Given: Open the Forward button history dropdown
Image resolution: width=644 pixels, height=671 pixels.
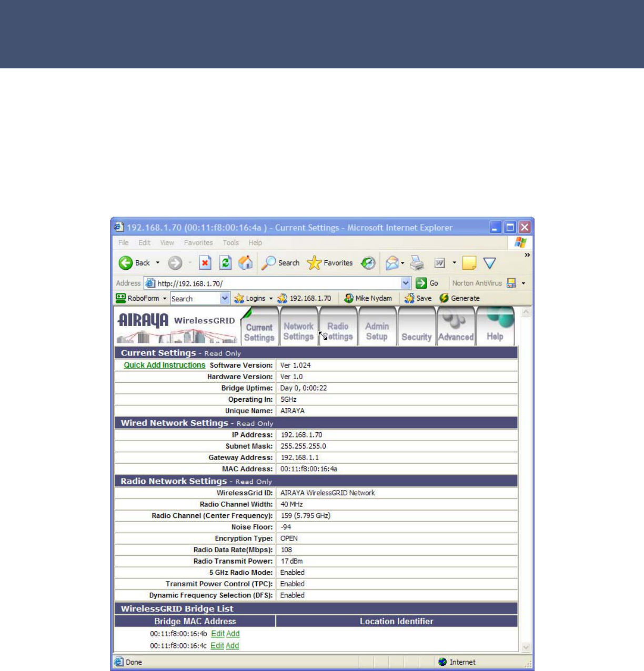Looking at the screenshot, I should point(190,263).
